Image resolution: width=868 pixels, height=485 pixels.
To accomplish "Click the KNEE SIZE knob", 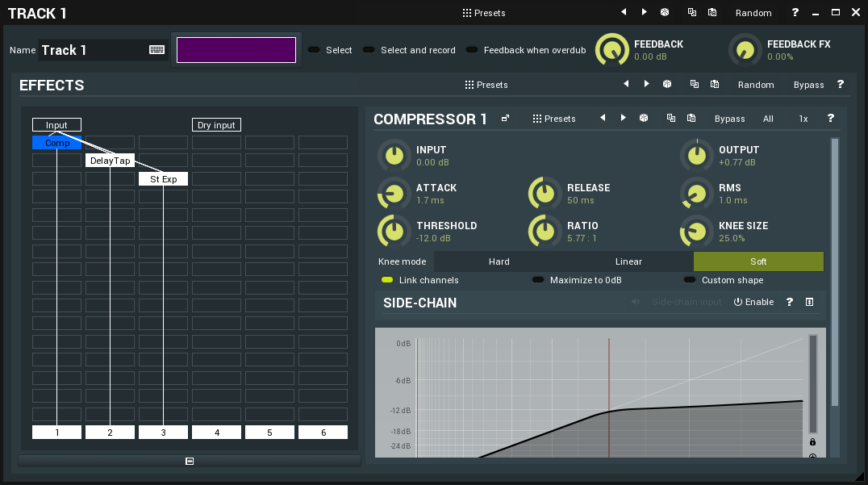I will pos(696,232).
